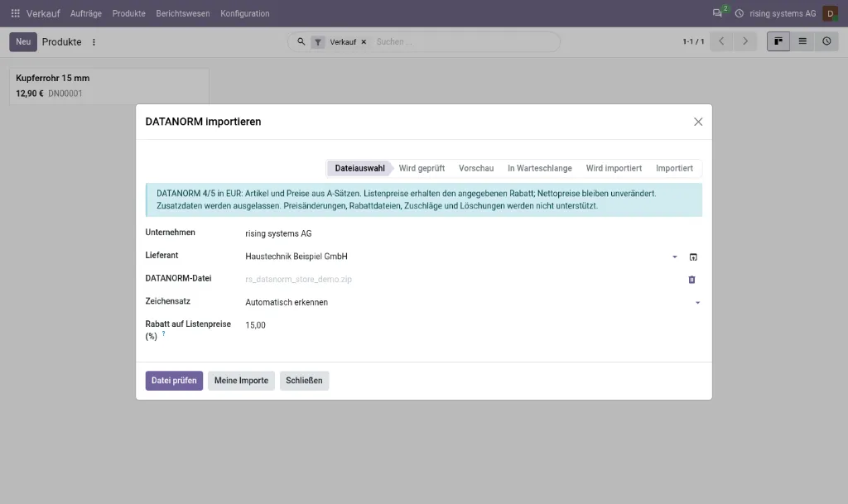848x504 pixels.
Task: Expand the Lieferant dropdown arrow
Action: [x=674, y=257]
